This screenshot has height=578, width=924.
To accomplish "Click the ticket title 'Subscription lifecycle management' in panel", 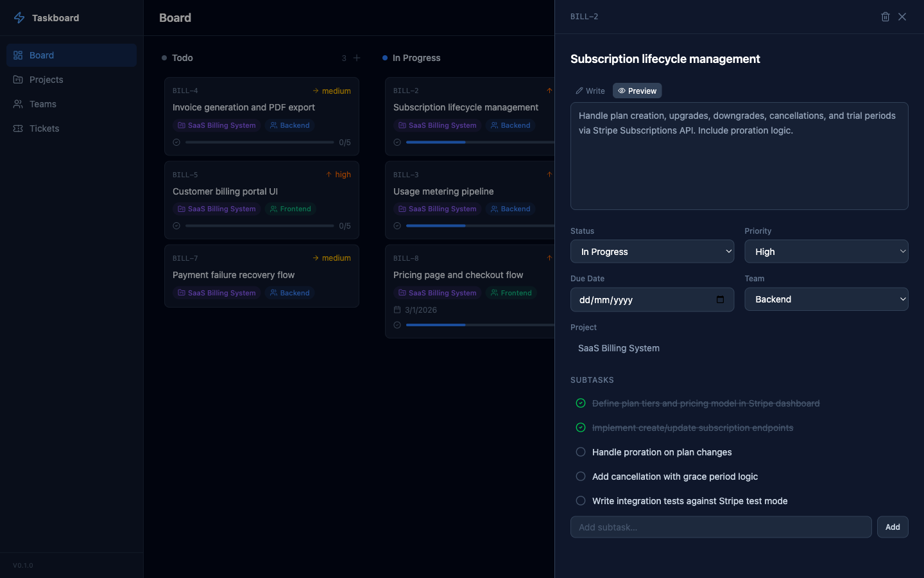I will (x=665, y=59).
